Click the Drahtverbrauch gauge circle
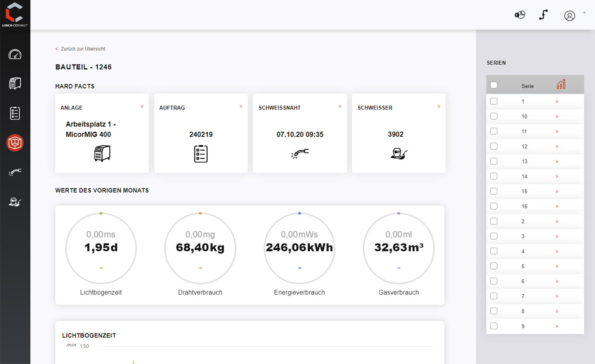The width and height of the screenshot is (595, 364). pyautogui.click(x=200, y=248)
